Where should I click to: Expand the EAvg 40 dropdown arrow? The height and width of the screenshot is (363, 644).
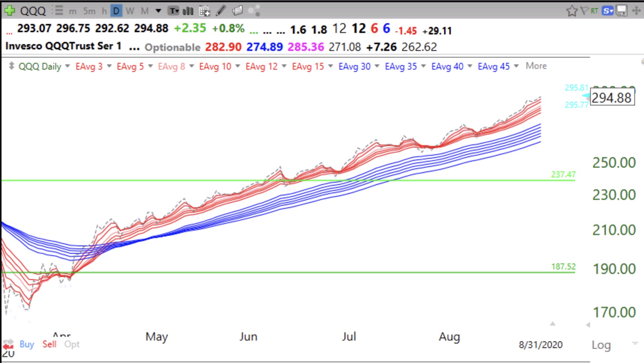tap(470, 66)
